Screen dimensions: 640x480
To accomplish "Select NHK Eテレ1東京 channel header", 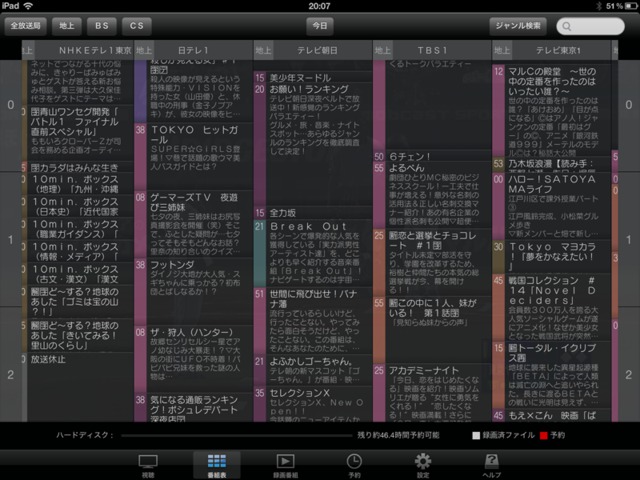I will tap(78, 50).
